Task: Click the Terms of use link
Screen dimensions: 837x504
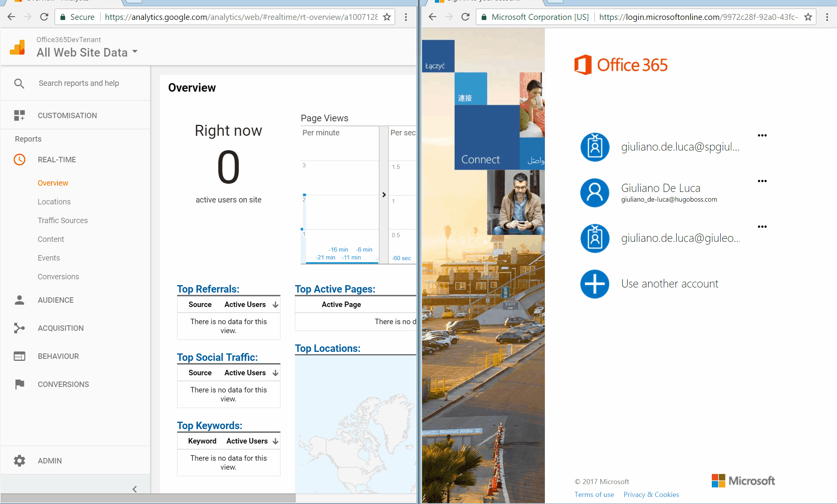Action: pos(594,495)
